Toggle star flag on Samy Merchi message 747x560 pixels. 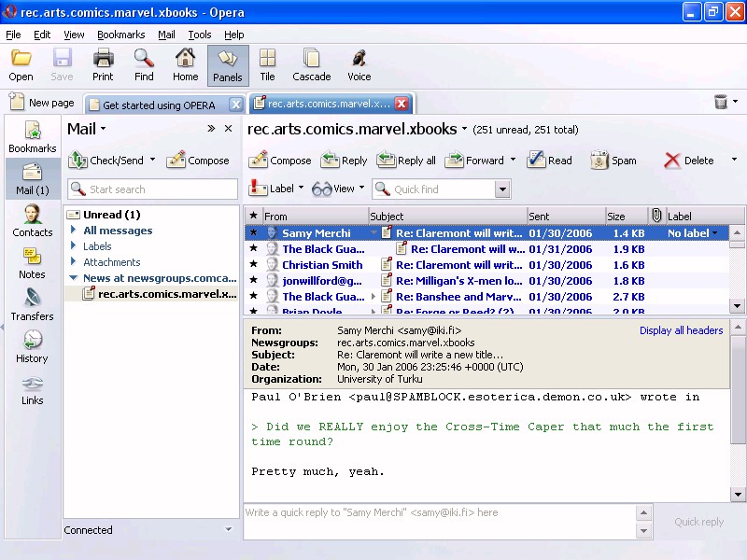(253, 233)
